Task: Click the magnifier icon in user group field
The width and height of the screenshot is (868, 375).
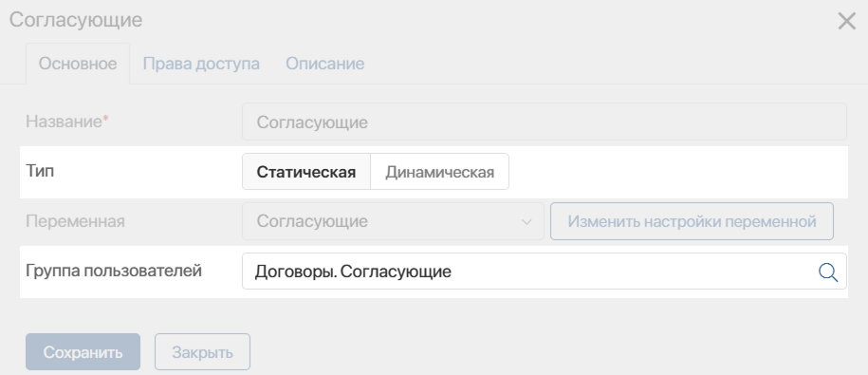Action: pos(828,272)
